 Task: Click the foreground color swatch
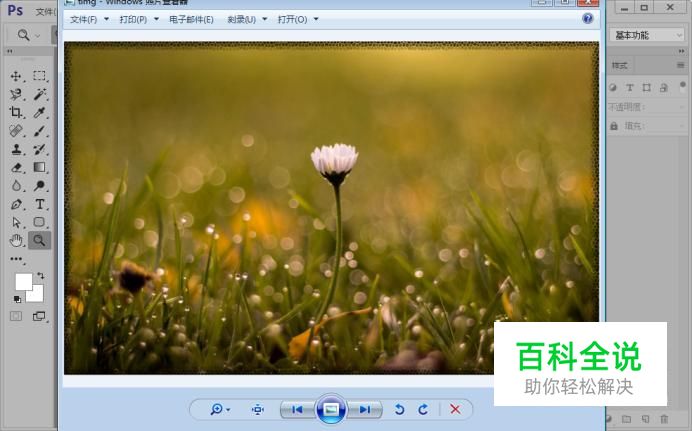point(22,281)
